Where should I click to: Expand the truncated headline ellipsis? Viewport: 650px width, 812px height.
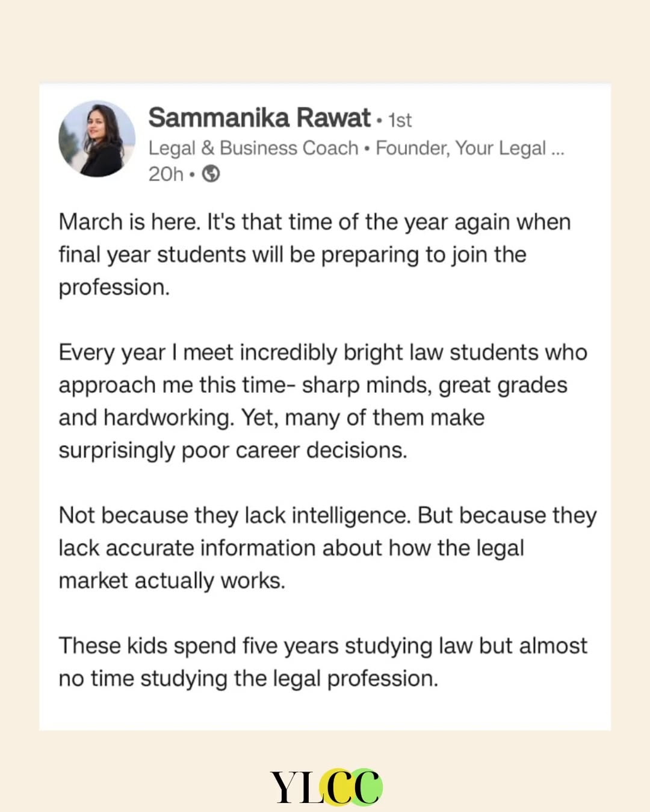pos(557,149)
